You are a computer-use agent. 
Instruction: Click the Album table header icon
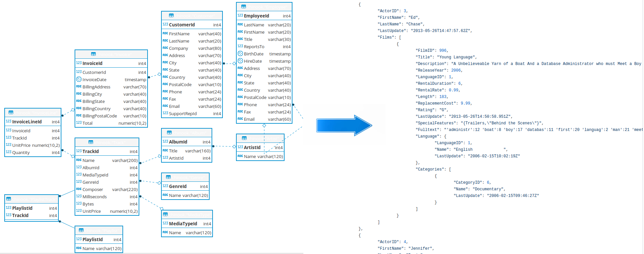pos(169,133)
